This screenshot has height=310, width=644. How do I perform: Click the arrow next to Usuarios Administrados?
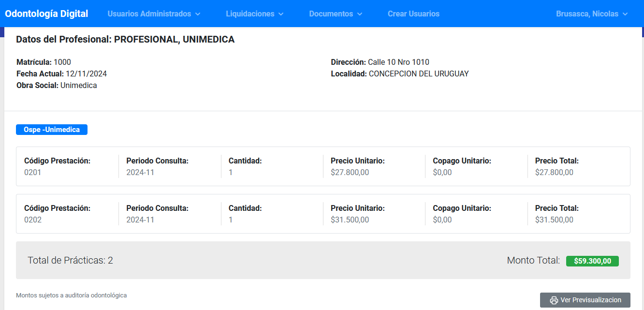coord(198,14)
